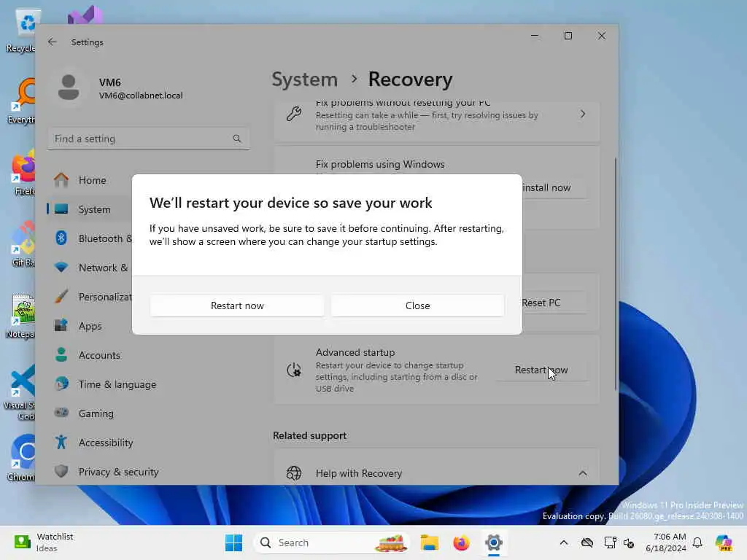Show hidden system tray icons

[564, 542]
